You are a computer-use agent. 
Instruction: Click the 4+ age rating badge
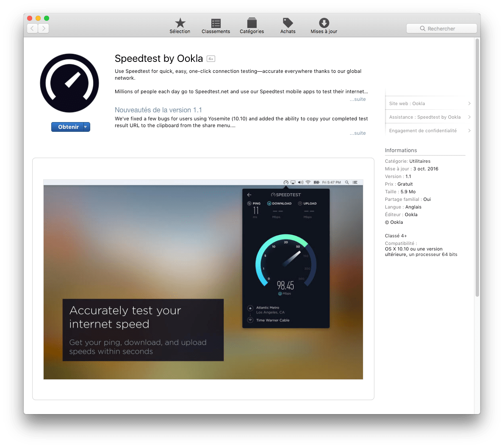pyautogui.click(x=210, y=58)
